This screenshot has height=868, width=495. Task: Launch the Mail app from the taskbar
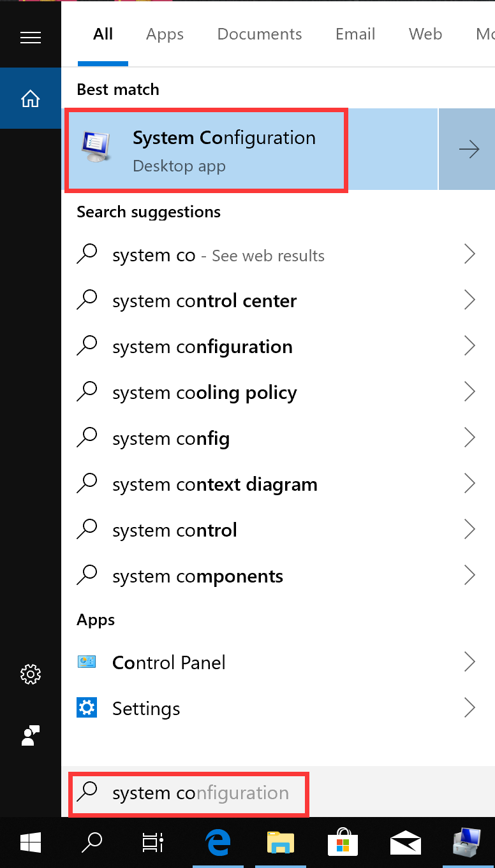click(x=406, y=843)
